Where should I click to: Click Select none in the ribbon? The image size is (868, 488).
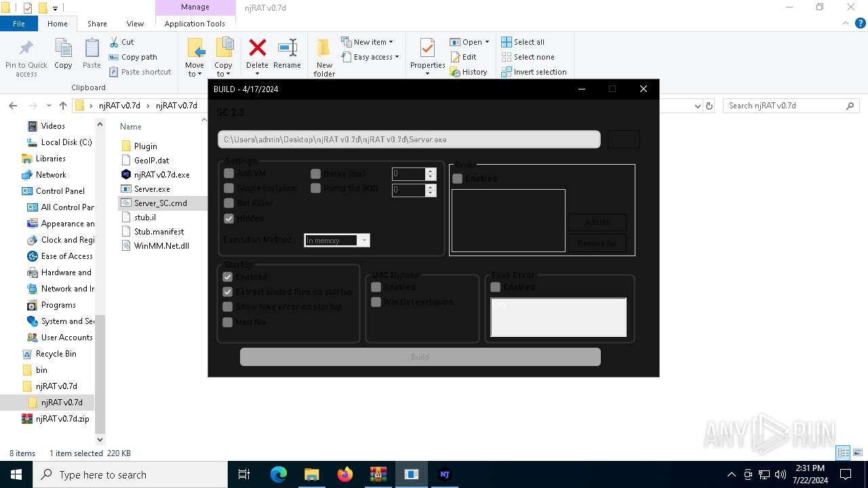point(528,57)
